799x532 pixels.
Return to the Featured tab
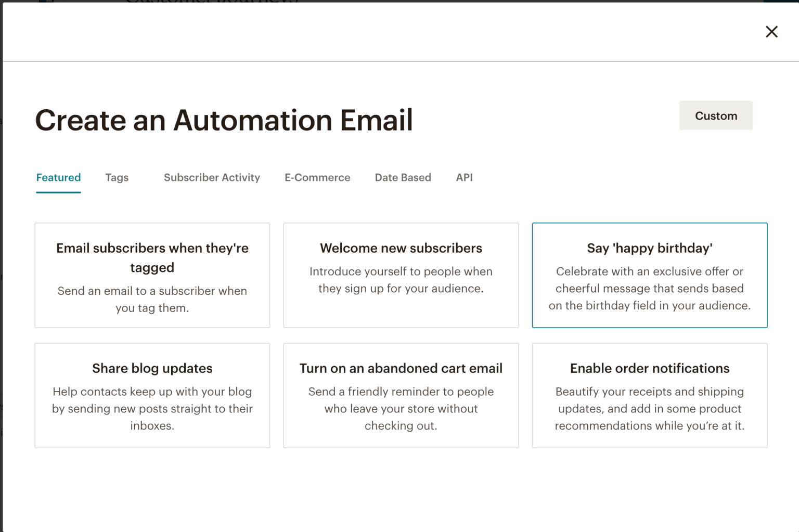58,177
